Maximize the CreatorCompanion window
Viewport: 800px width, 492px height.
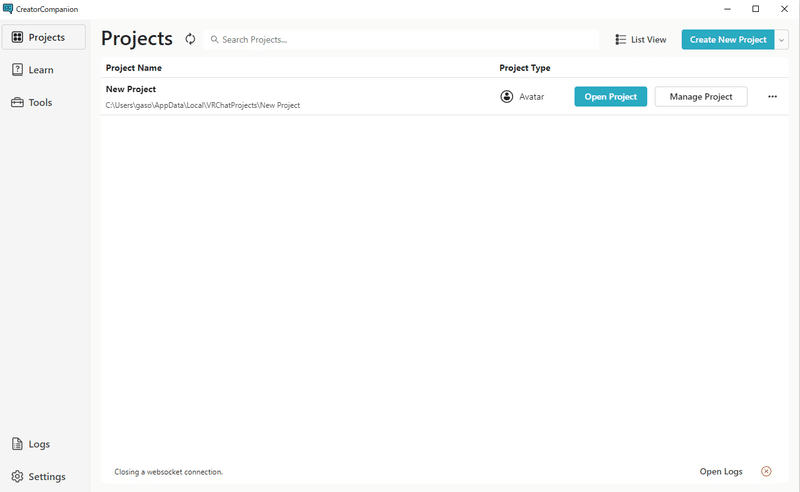756,9
